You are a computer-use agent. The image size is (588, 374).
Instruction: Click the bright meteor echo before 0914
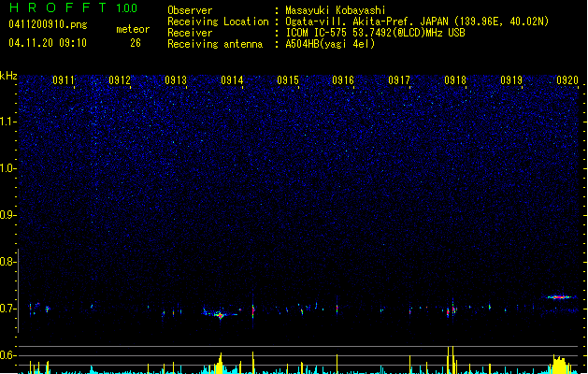(221, 315)
